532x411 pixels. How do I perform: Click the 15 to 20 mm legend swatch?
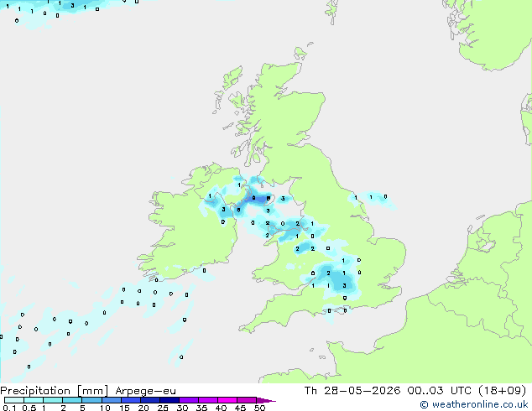coord(130,400)
